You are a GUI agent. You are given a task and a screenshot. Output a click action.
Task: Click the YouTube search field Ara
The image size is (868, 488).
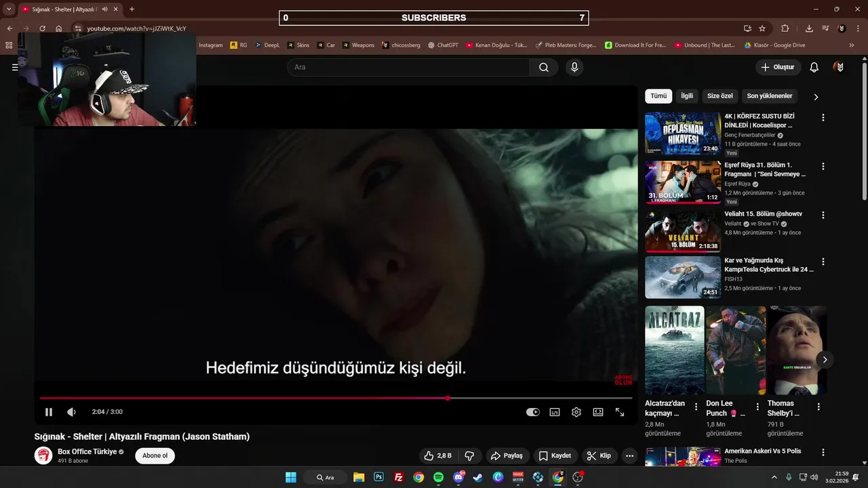pyautogui.click(x=408, y=67)
